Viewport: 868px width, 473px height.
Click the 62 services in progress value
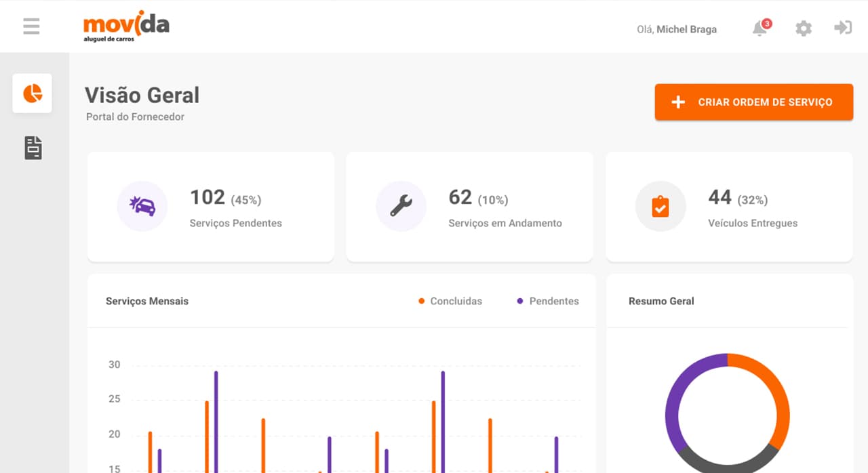point(460,197)
